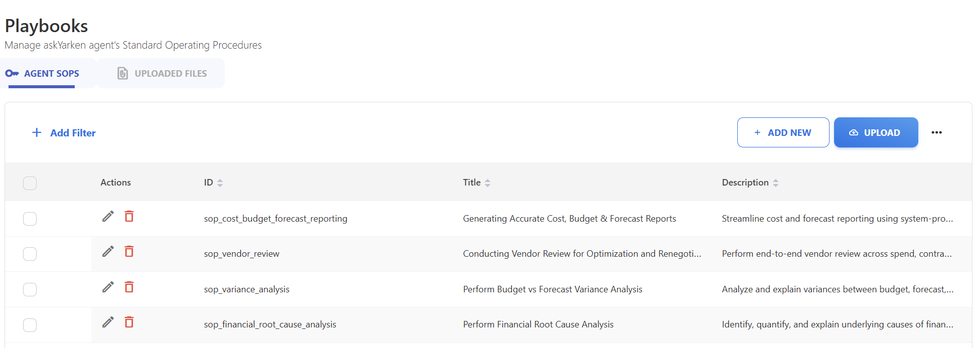Sort by the Title column arrows
The height and width of the screenshot is (348, 980).
click(487, 183)
